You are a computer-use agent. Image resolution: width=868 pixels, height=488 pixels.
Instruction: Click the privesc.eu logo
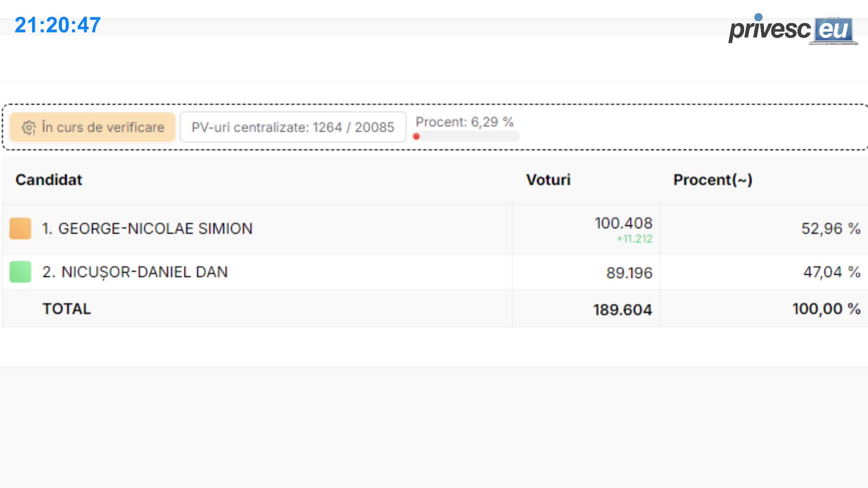[791, 30]
